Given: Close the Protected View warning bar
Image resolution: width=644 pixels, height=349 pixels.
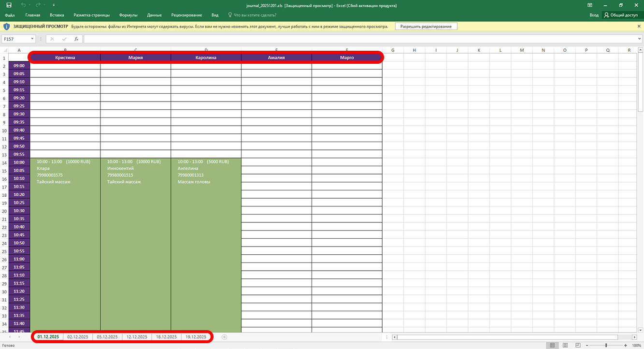Looking at the screenshot, I should [x=639, y=27].
